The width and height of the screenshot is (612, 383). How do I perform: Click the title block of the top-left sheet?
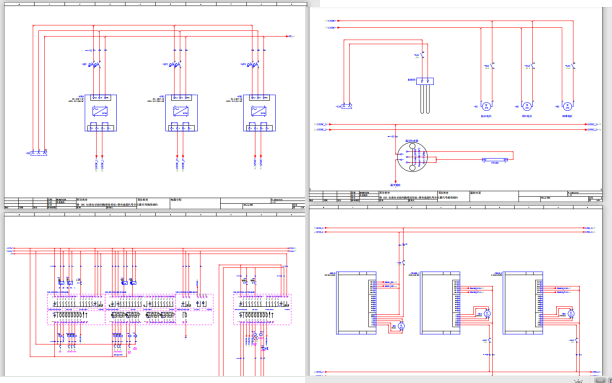[155, 203]
